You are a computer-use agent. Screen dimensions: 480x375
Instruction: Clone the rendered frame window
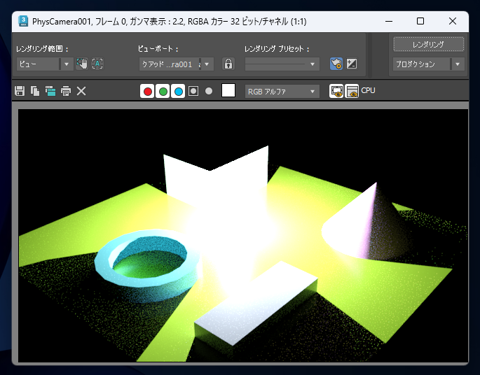50,91
